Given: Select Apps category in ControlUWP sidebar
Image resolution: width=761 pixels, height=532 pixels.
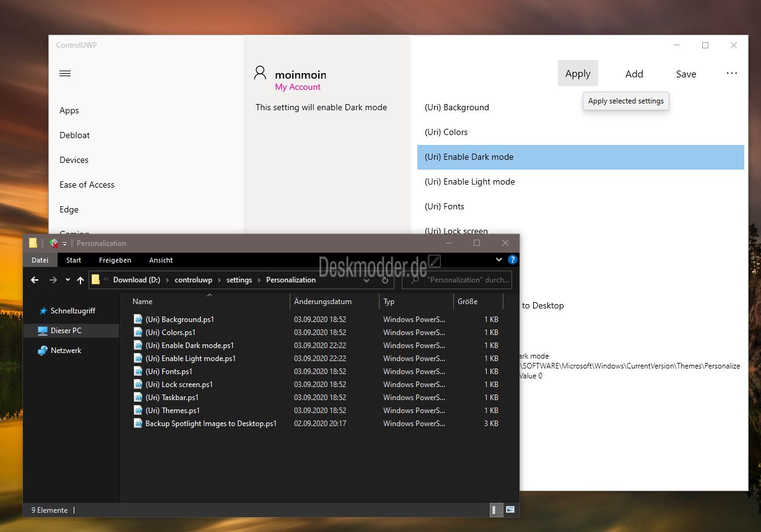Looking at the screenshot, I should click(69, 110).
